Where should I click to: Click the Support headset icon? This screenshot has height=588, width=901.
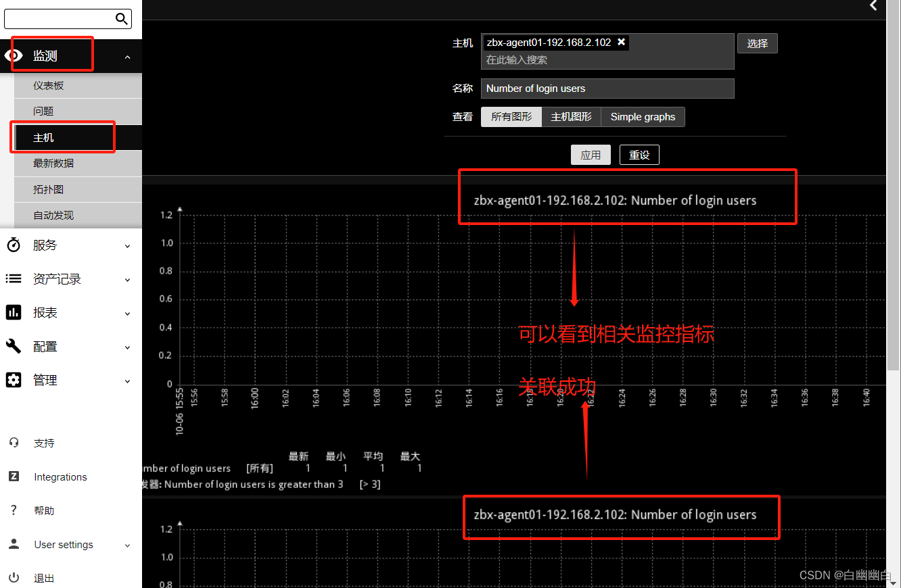(14, 443)
